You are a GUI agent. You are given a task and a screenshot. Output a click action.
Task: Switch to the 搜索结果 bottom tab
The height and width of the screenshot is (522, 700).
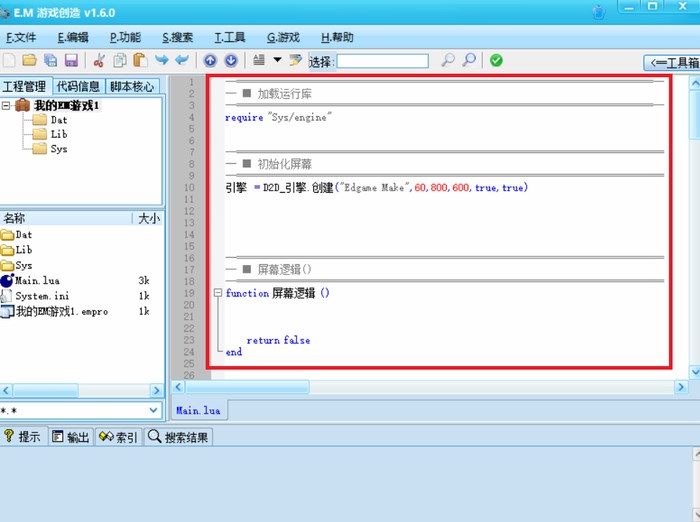pos(178,437)
